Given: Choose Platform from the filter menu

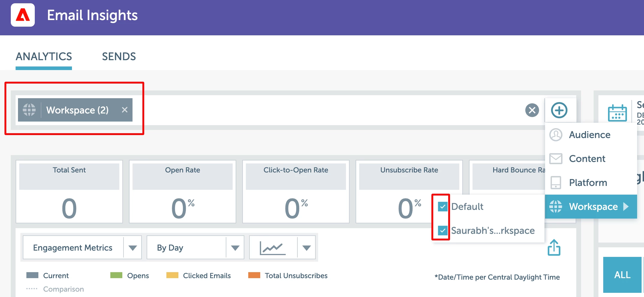Looking at the screenshot, I should [591, 183].
